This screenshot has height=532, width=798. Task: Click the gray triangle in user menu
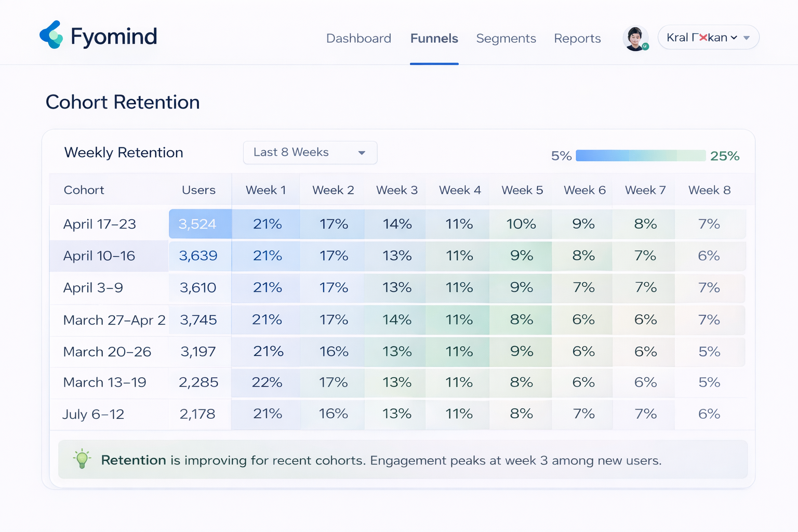click(747, 38)
